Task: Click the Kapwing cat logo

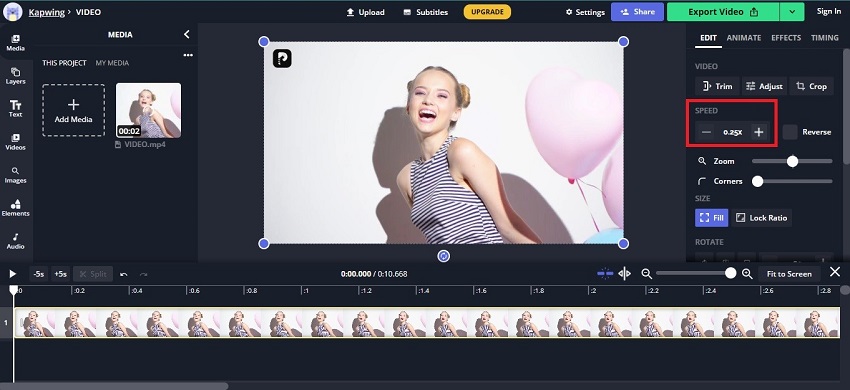Action: [x=12, y=11]
